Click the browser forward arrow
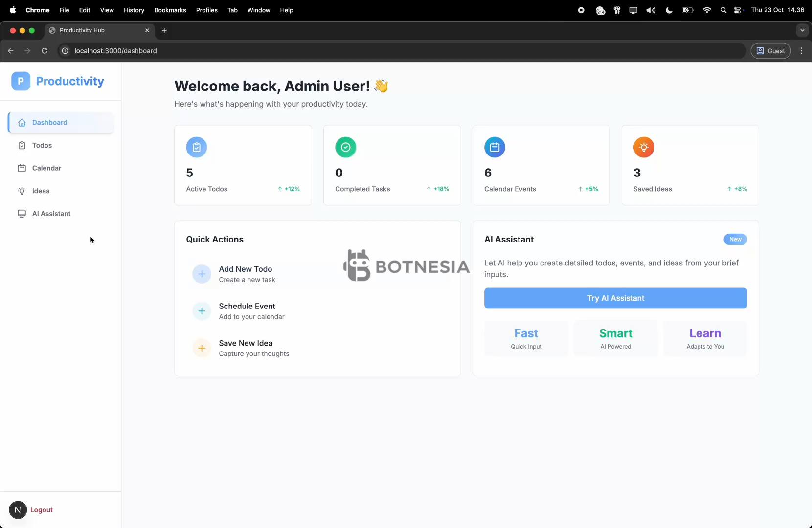The width and height of the screenshot is (812, 528). pos(27,51)
